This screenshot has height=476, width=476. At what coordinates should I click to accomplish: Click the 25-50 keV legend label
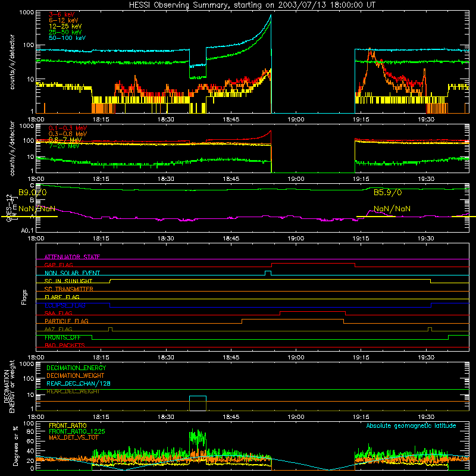[65, 32]
